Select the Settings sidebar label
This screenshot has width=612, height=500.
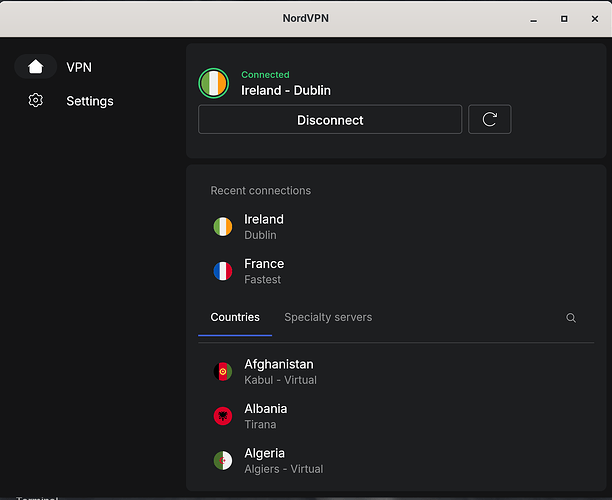point(90,101)
